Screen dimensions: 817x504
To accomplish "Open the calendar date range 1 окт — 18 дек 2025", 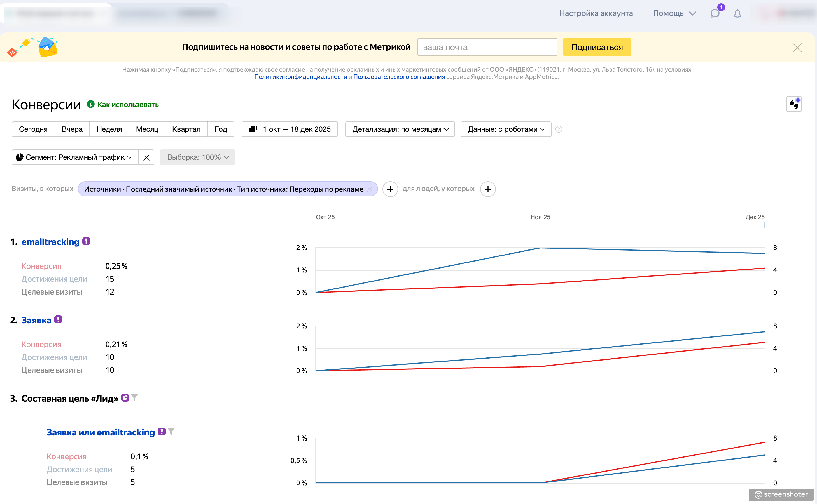I will click(x=290, y=129).
